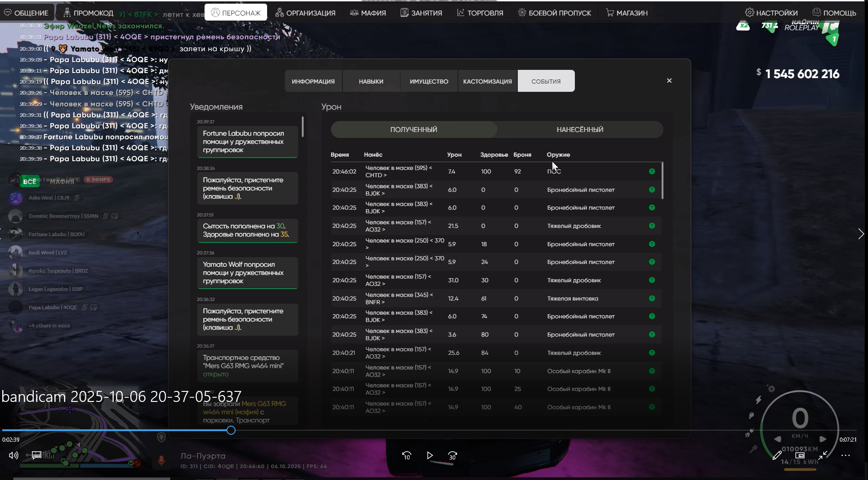This screenshot has width=868, height=480.
Task: Open the НАВЫКИ tab
Action: tap(371, 81)
